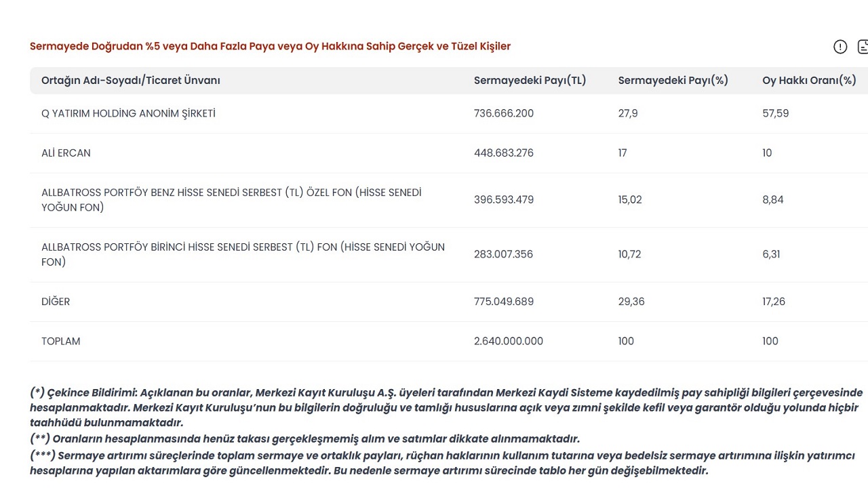Click the 'Ortağın Adı-Soyadı/Ticaret Ünvanı' column header
Viewport: 868px width, 488px height.
pyautogui.click(x=131, y=80)
